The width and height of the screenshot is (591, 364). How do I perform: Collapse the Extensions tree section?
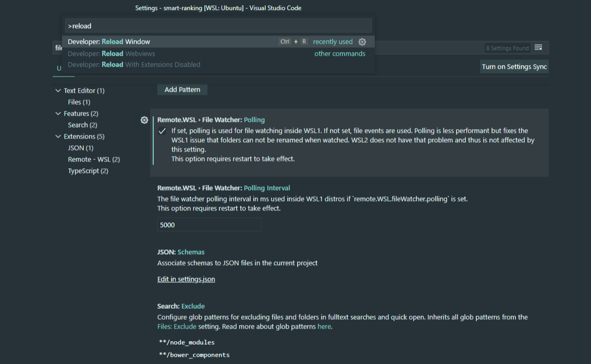coord(58,136)
